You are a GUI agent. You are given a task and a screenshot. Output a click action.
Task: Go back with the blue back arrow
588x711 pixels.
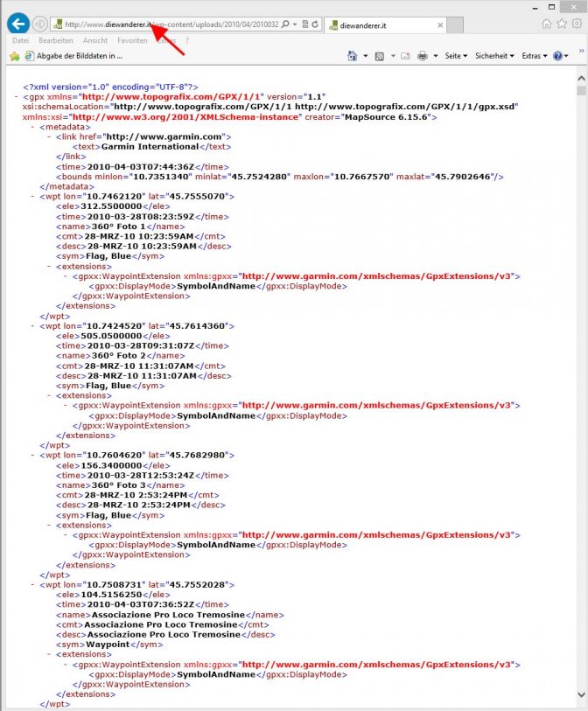(18, 24)
